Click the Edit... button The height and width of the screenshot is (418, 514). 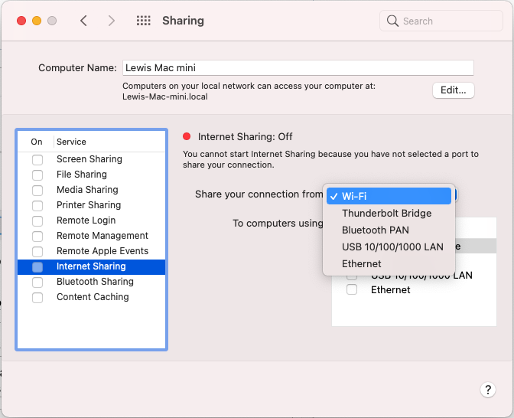click(453, 90)
